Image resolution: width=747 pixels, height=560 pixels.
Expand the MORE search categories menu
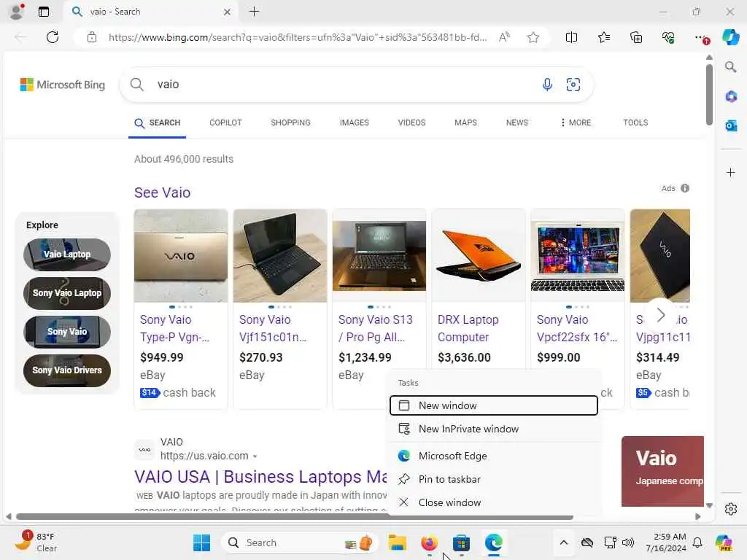[576, 122]
